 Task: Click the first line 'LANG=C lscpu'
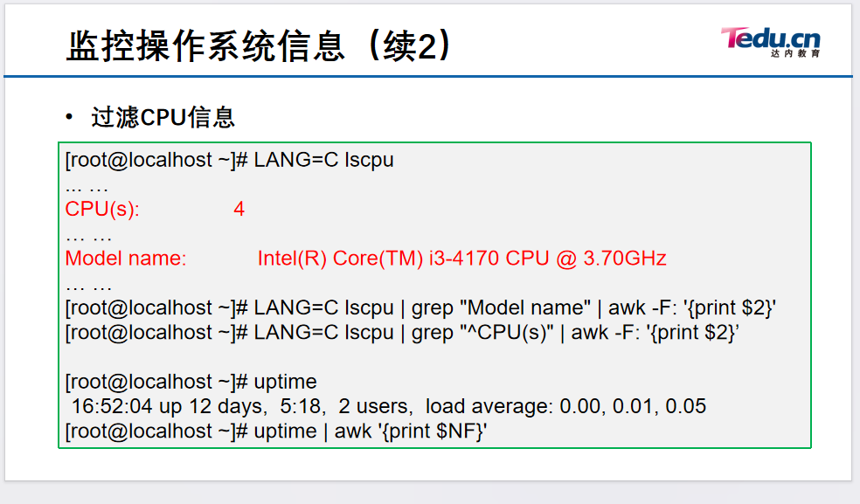[x=229, y=160]
